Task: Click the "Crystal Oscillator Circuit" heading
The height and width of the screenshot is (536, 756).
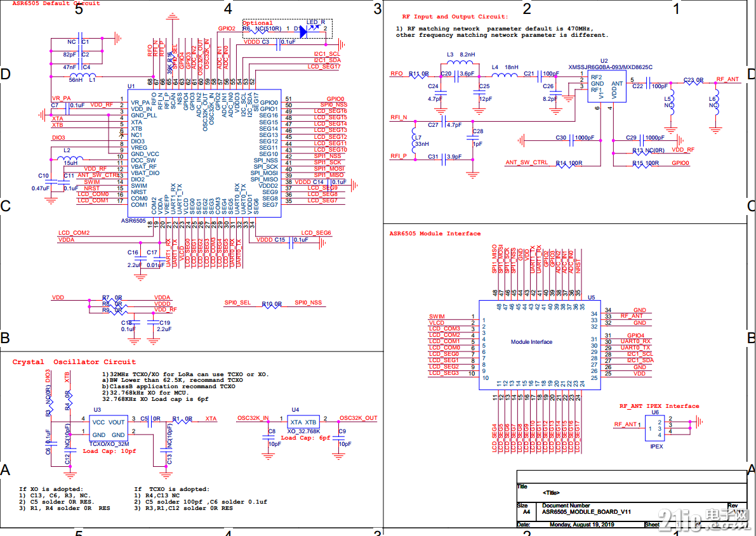Action: (74, 362)
